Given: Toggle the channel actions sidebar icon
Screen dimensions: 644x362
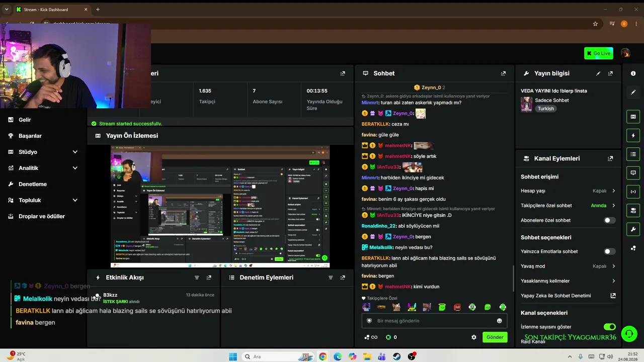Looking at the screenshot, I should [633, 210].
